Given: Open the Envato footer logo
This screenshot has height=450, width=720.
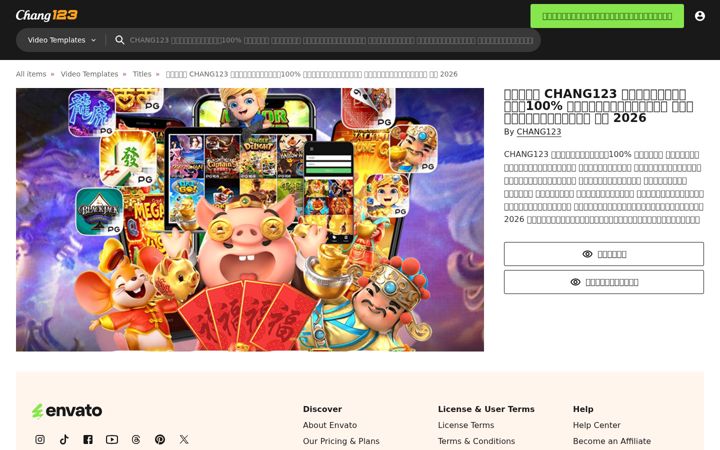Looking at the screenshot, I should point(67,411).
